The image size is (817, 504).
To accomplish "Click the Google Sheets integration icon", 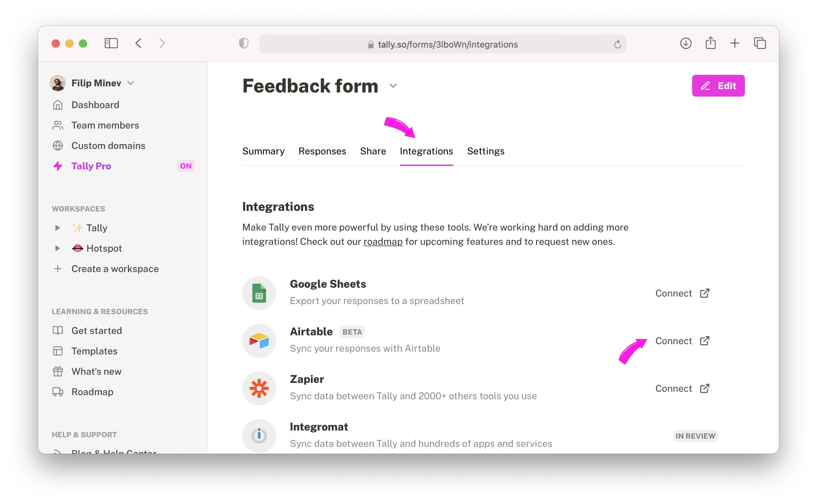I will [x=259, y=293].
